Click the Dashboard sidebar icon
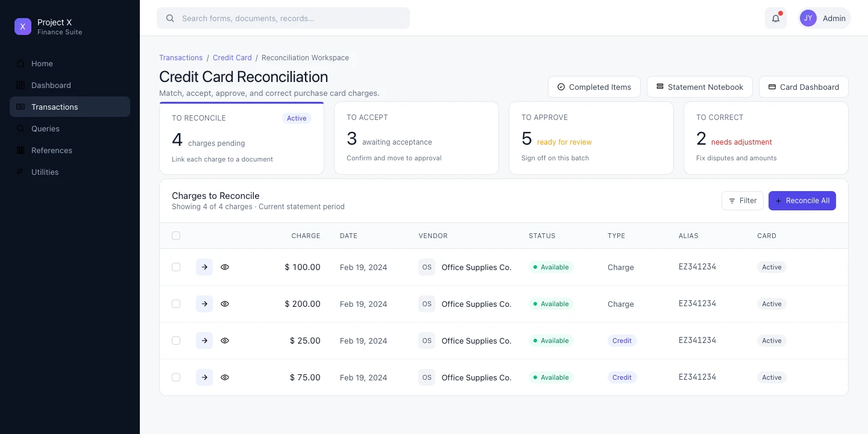 (20, 85)
